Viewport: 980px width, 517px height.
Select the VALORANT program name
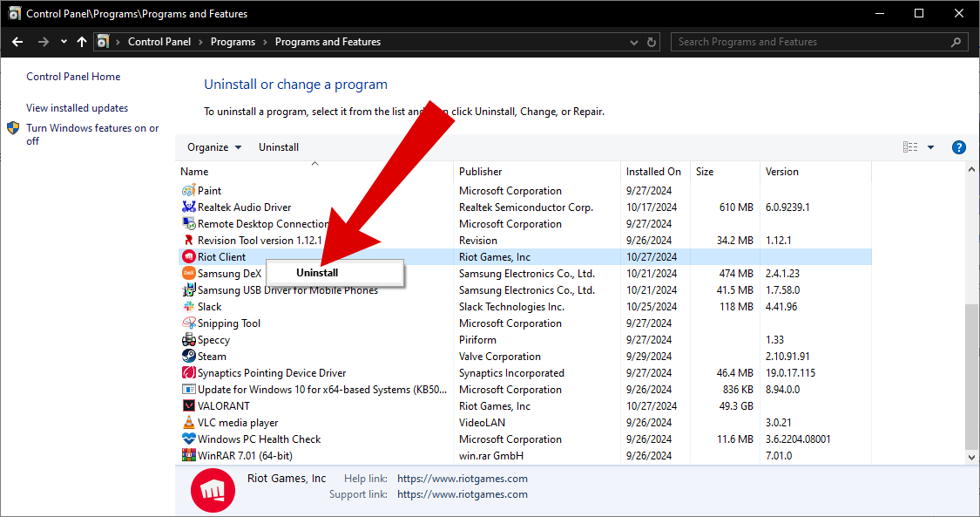tap(223, 405)
